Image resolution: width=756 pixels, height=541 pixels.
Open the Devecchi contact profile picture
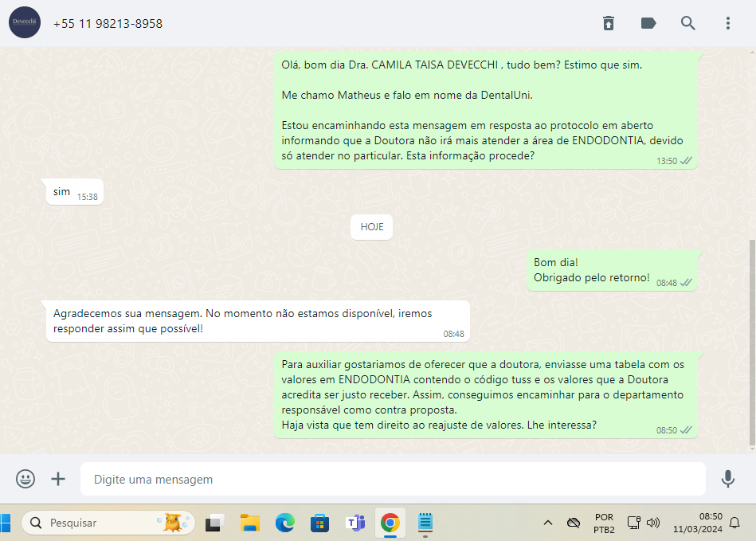point(25,22)
